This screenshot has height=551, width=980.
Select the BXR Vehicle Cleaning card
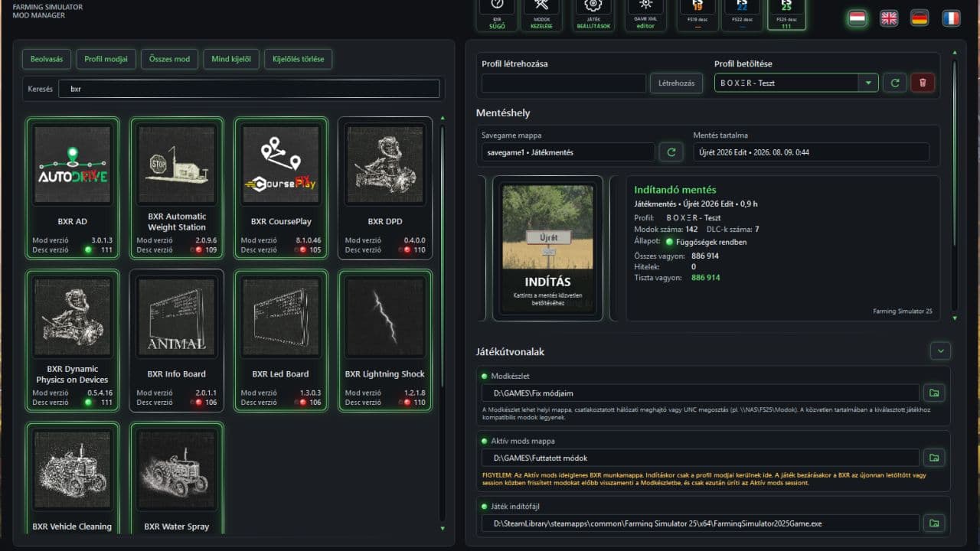(x=72, y=478)
